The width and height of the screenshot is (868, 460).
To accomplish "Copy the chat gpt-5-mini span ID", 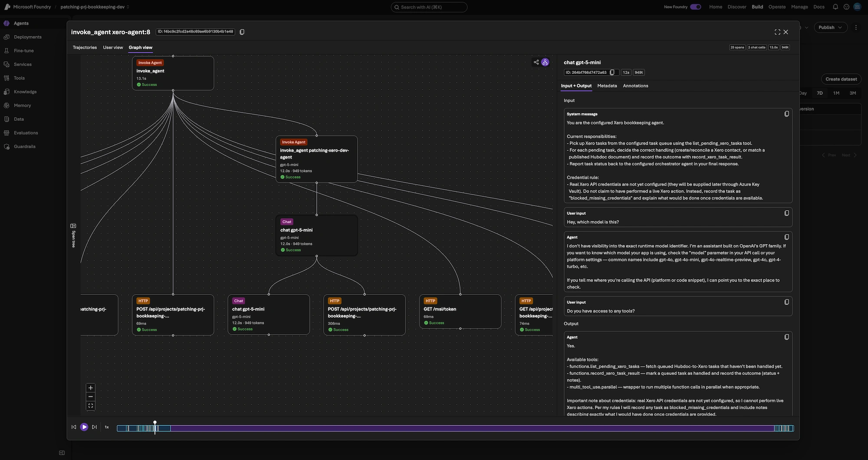I will [x=612, y=73].
